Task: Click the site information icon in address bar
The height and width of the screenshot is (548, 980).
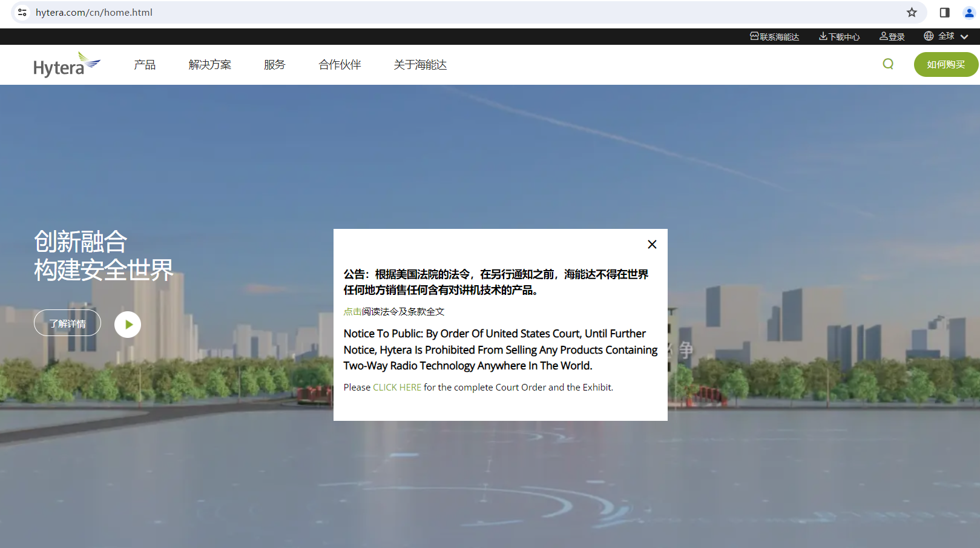Action: [22, 12]
